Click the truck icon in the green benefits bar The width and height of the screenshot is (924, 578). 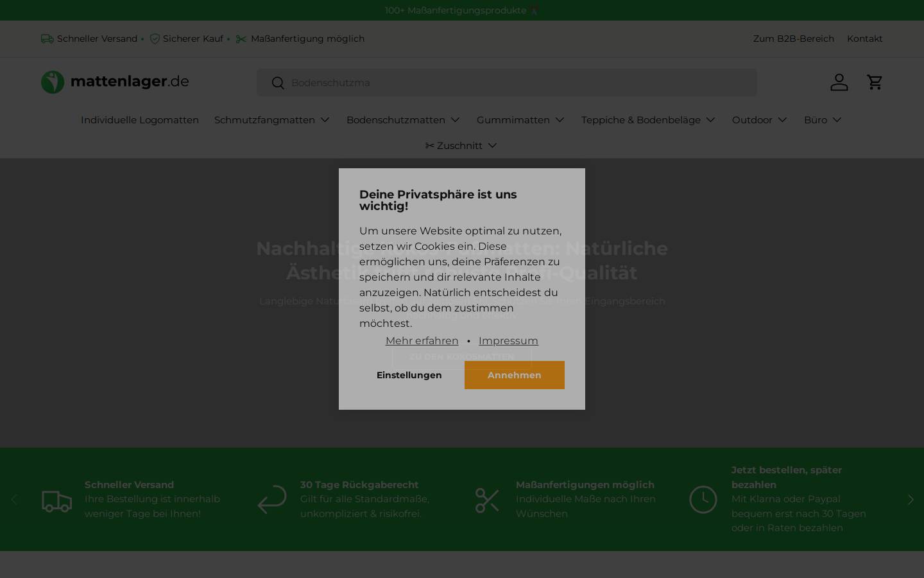pyautogui.click(x=57, y=501)
